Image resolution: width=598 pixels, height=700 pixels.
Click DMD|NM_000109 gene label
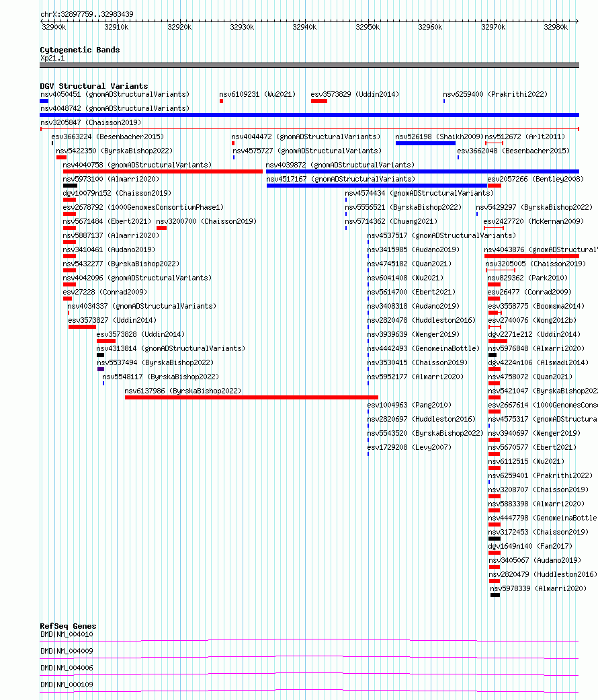coord(67,685)
